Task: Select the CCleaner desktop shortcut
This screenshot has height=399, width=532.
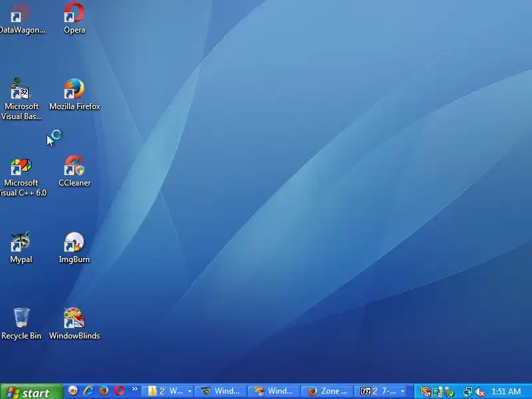Action: [x=74, y=172]
